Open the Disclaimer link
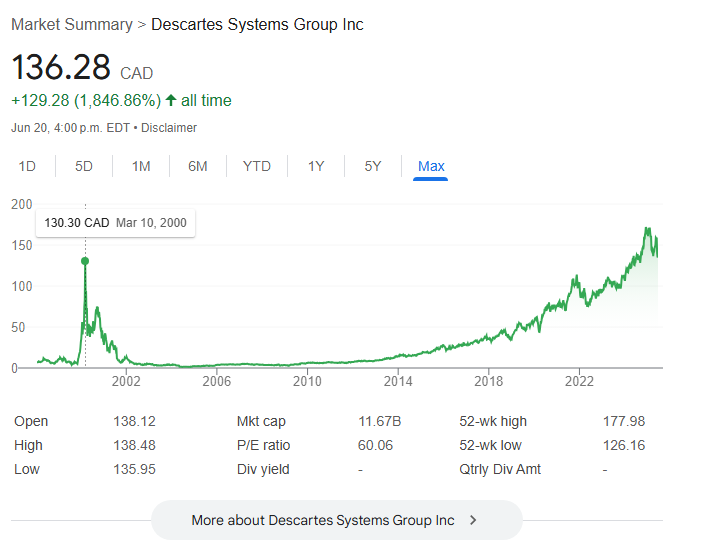 (169, 128)
